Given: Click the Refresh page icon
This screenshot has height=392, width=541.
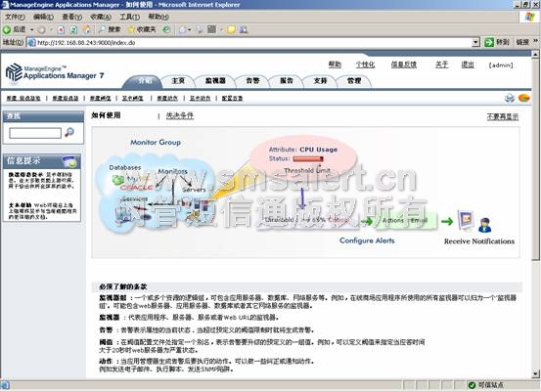Looking at the screenshot, I should coord(73,30).
